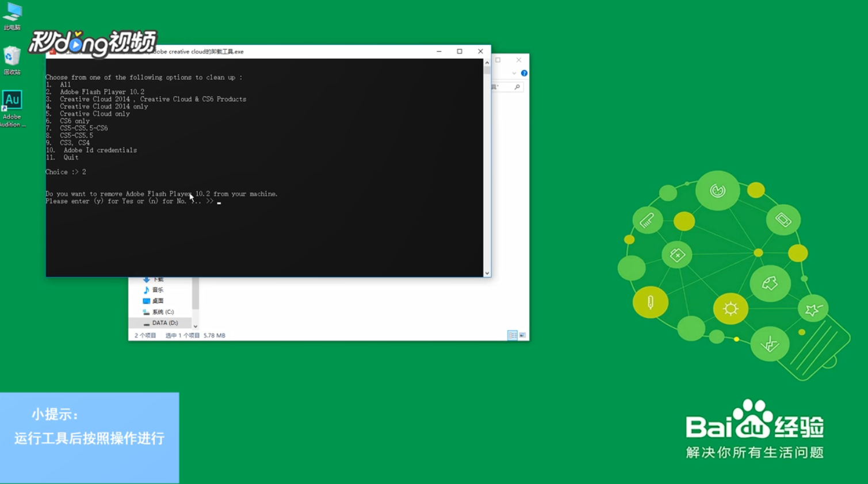Click 'Creative Cloud 2014 only' option line

pos(97,106)
